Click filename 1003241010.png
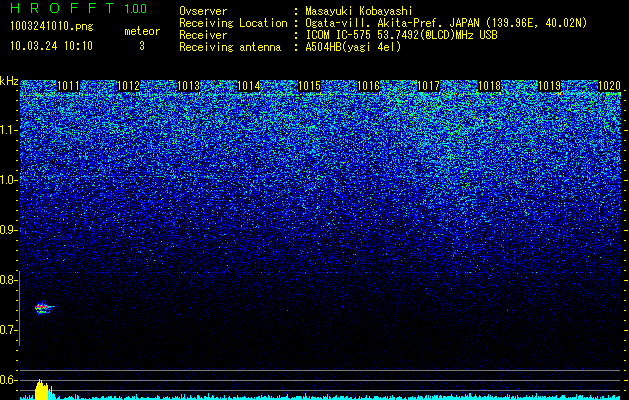This screenshot has width=629, height=400. coord(52,26)
